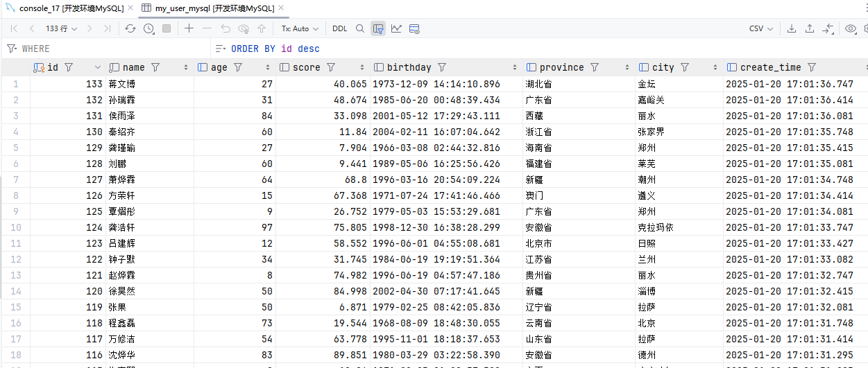Click the filter icon on name column
868x368 pixels.
pos(155,67)
